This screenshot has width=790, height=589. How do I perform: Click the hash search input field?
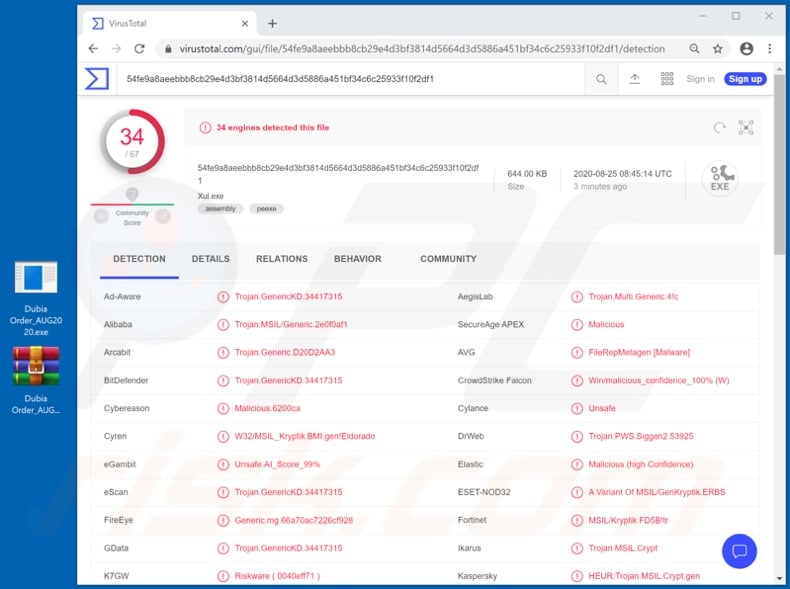tap(350, 79)
